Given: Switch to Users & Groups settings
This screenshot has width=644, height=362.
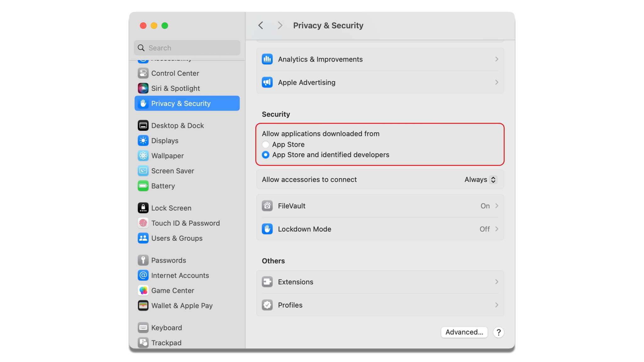Looking at the screenshot, I should point(177,238).
